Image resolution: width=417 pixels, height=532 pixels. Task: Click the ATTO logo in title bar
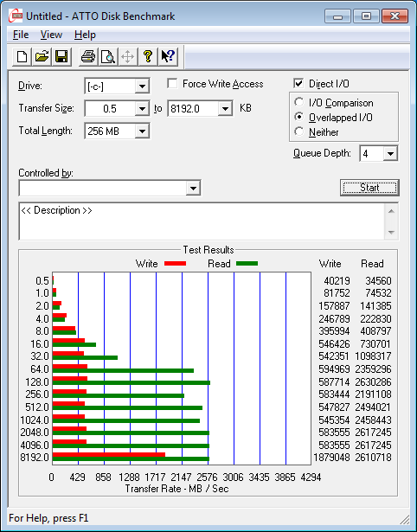(x=16, y=16)
